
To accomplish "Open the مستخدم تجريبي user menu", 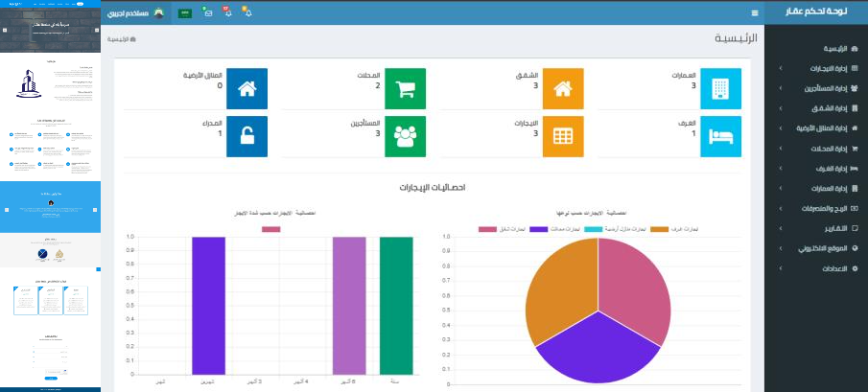I will click(x=136, y=12).
